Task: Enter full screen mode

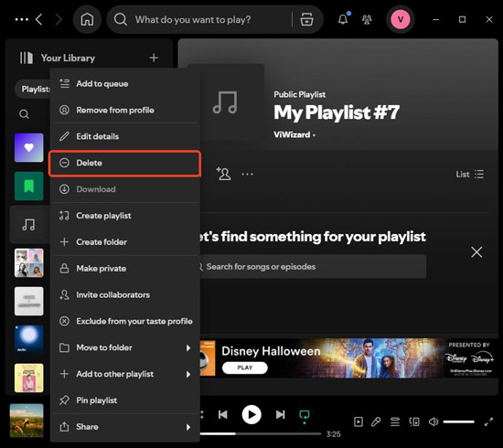Action: (x=488, y=421)
